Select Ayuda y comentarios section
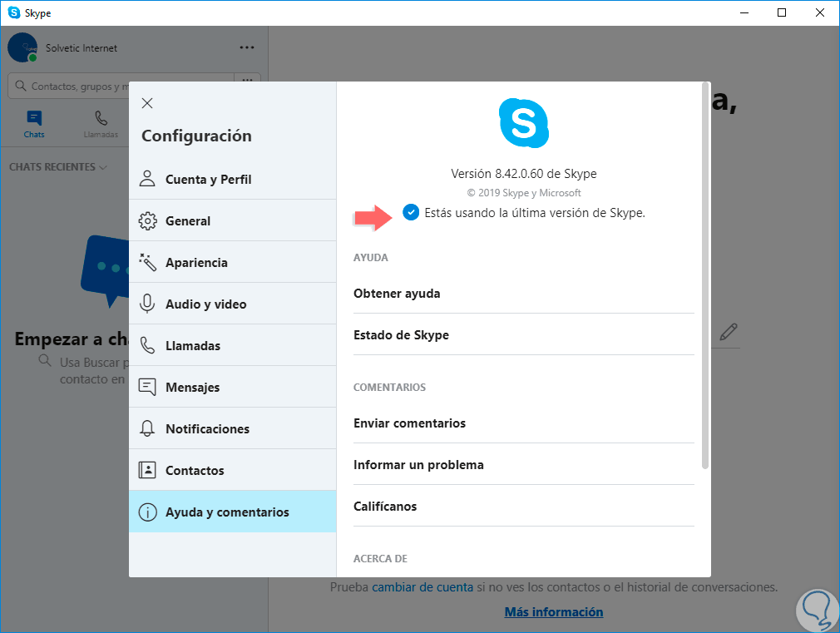This screenshot has width=840, height=633. click(233, 512)
